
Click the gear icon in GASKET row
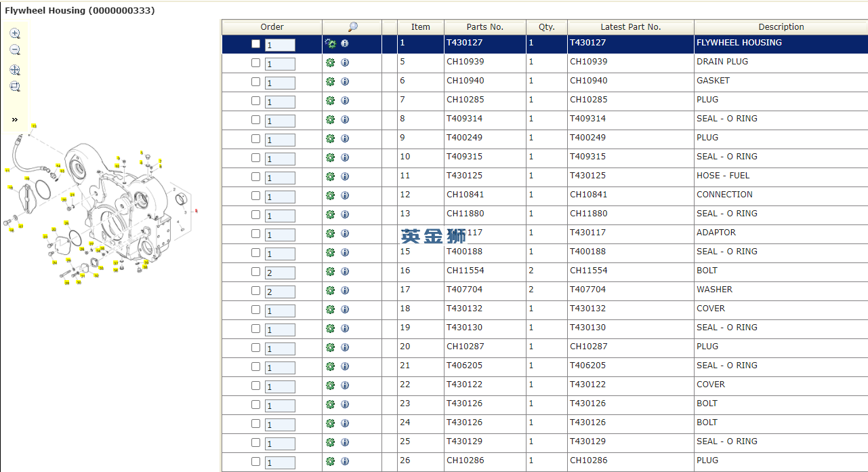coord(331,81)
